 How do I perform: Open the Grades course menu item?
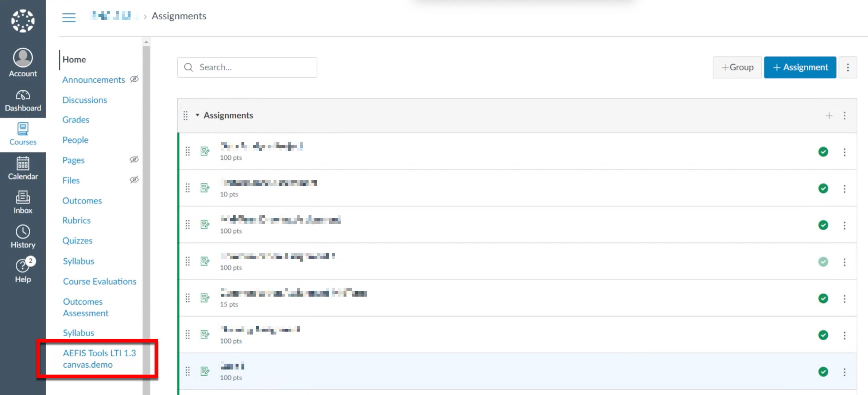[75, 120]
